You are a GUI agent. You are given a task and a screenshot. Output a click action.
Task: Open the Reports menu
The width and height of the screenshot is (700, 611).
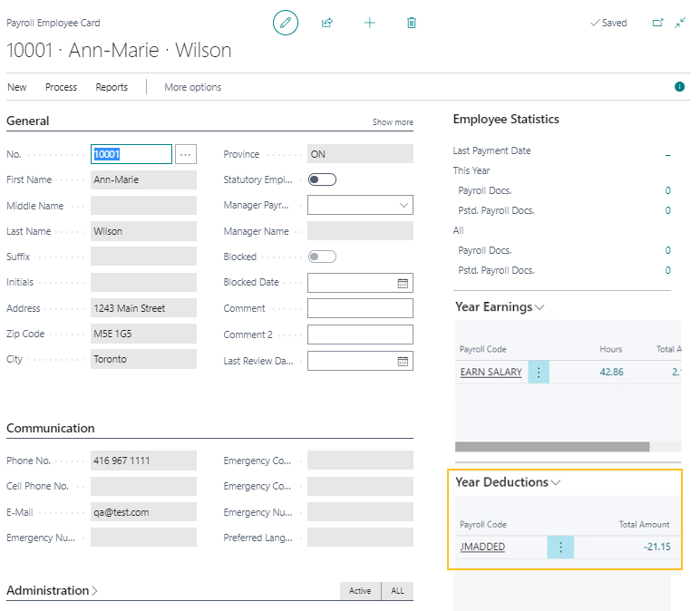pyautogui.click(x=112, y=87)
